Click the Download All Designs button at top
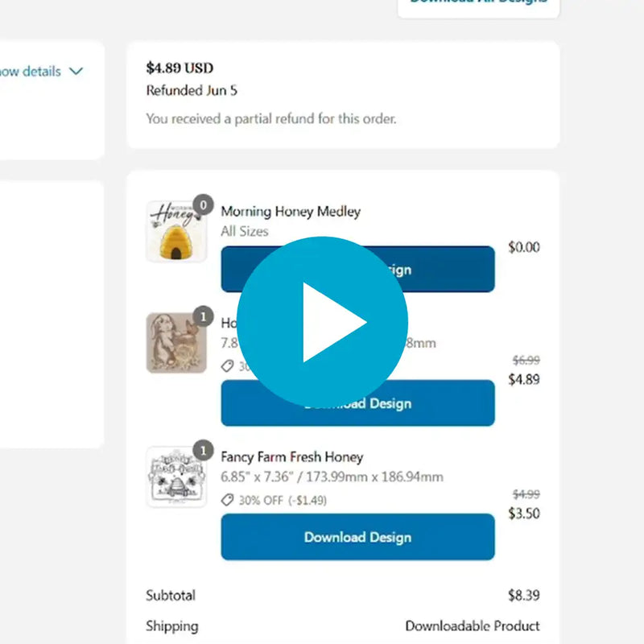This screenshot has height=644, width=644. pos(478,6)
